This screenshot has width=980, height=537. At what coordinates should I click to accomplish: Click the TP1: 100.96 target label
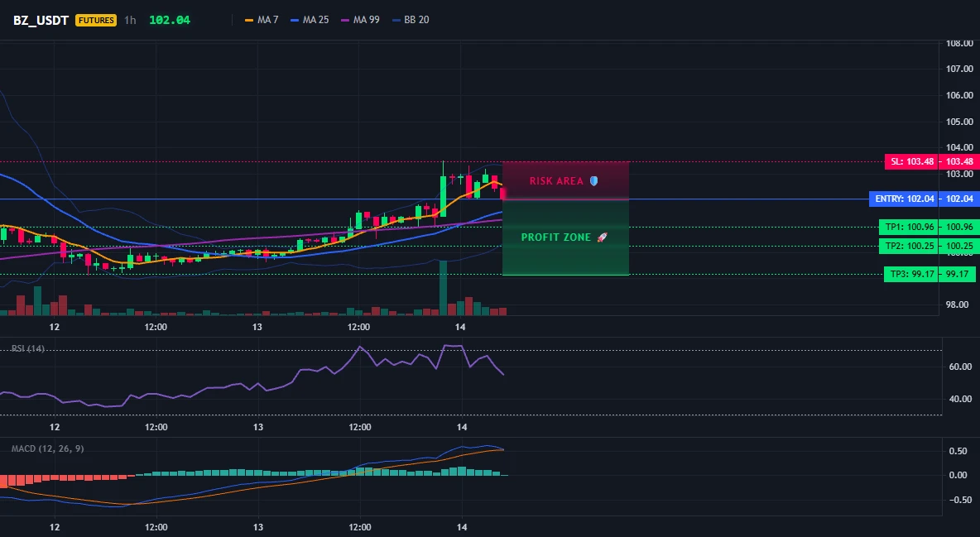point(909,227)
